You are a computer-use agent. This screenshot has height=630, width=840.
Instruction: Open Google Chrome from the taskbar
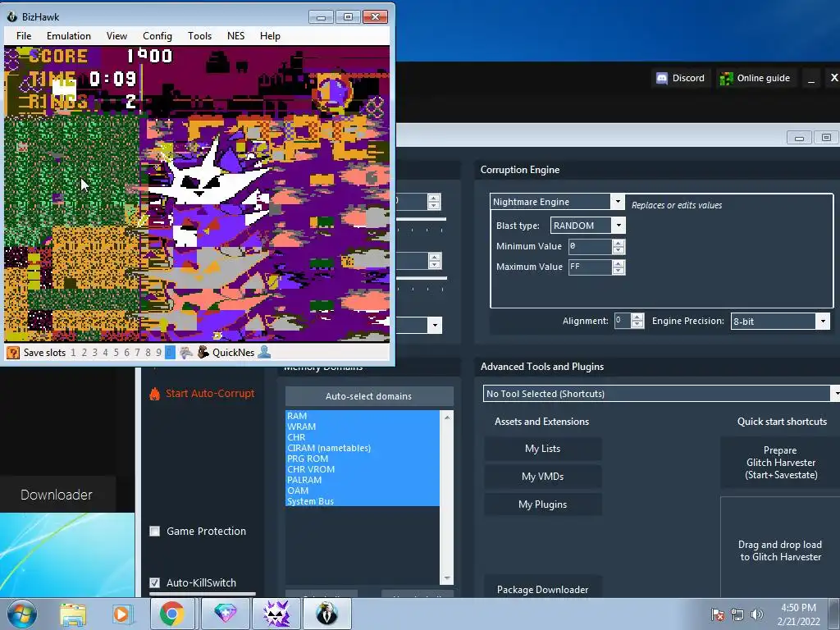[172, 614]
